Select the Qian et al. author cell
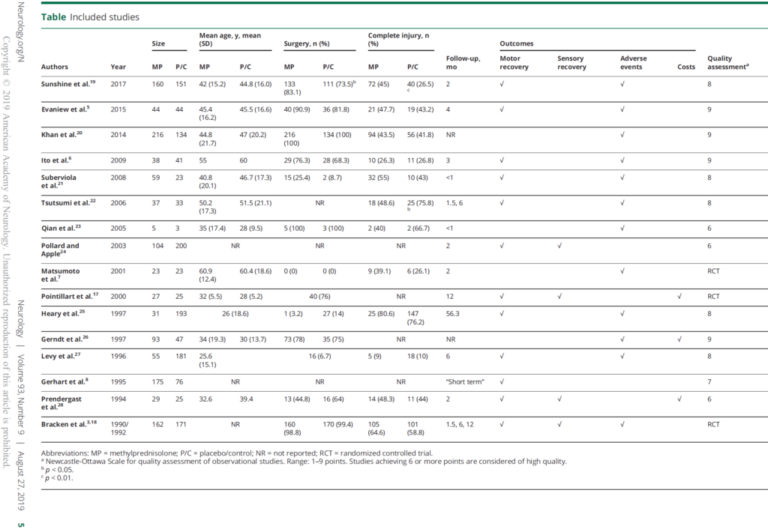 61,228
